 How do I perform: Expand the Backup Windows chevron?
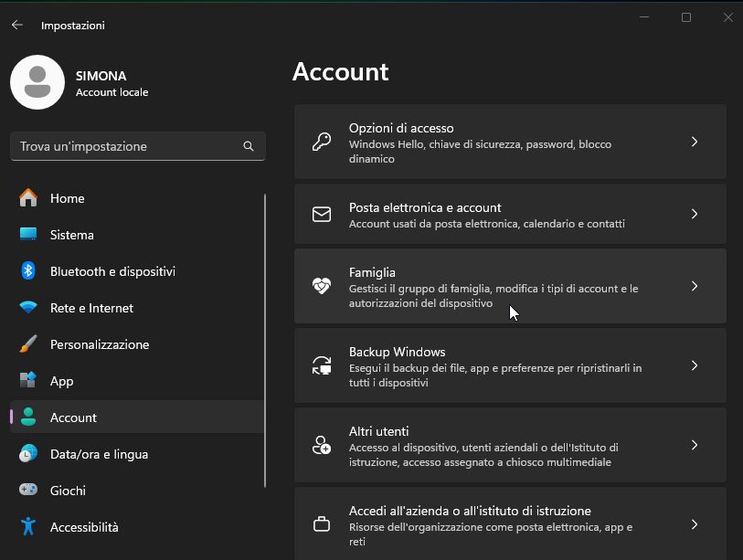tap(695, 365)
